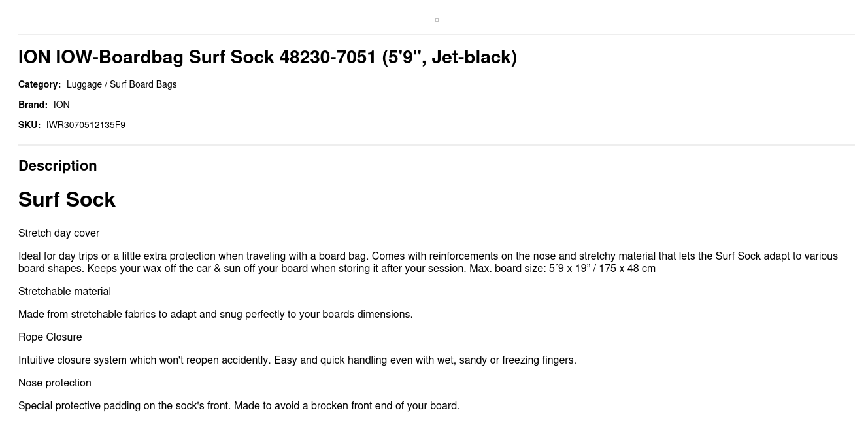Click the SKU label
The image size is (868, 442).
(x=29, y=125)
